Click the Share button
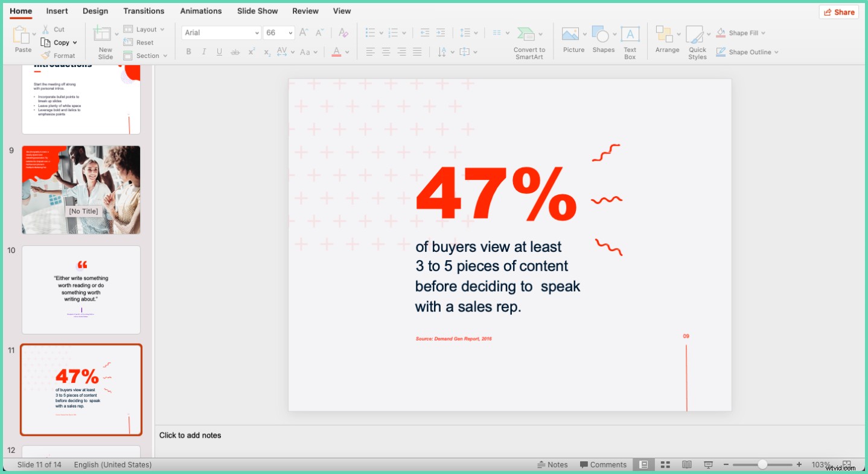This screenshot has width=868, height=474. pos(838,11)
